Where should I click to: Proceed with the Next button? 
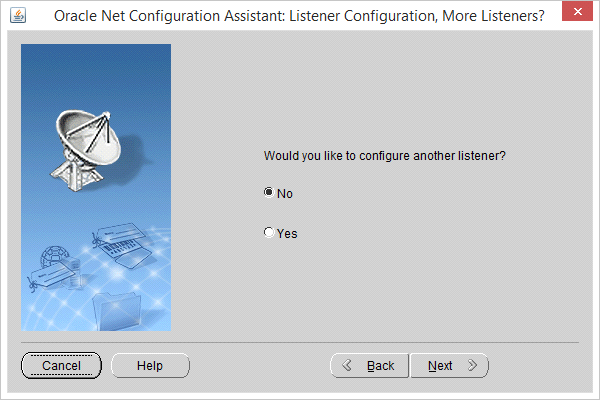449,366
